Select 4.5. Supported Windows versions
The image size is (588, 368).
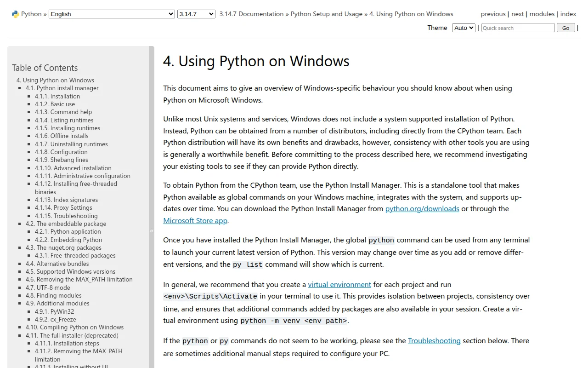point(70,271)
